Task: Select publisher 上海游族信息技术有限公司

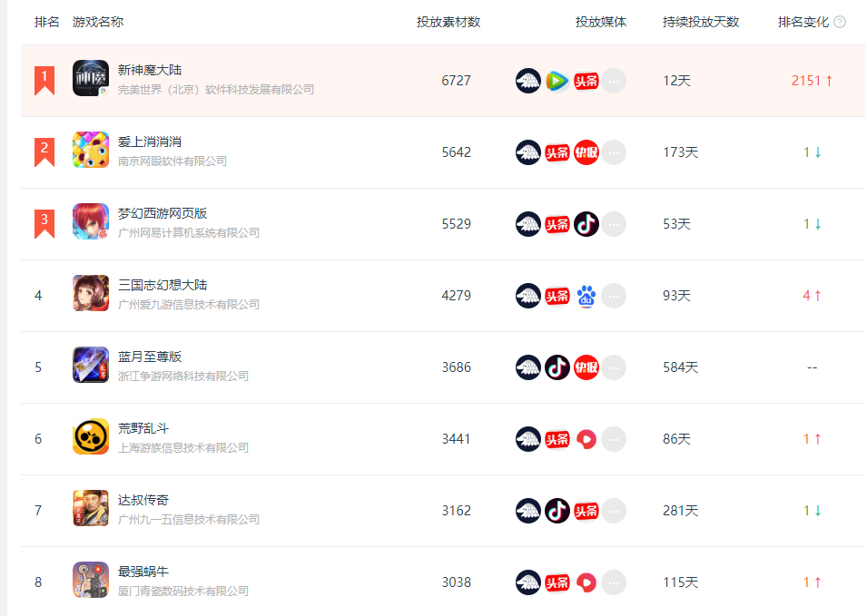Action: click(x=183, y=448)
